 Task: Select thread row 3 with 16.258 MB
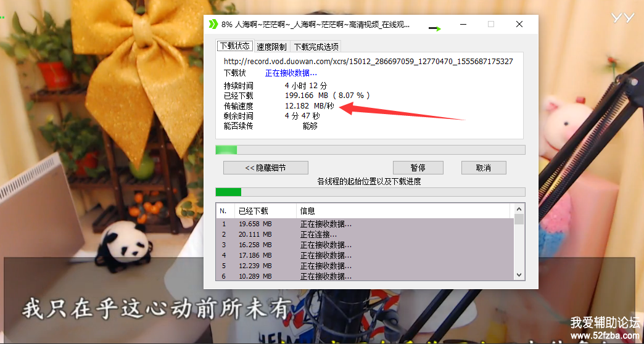click(365, 245)
